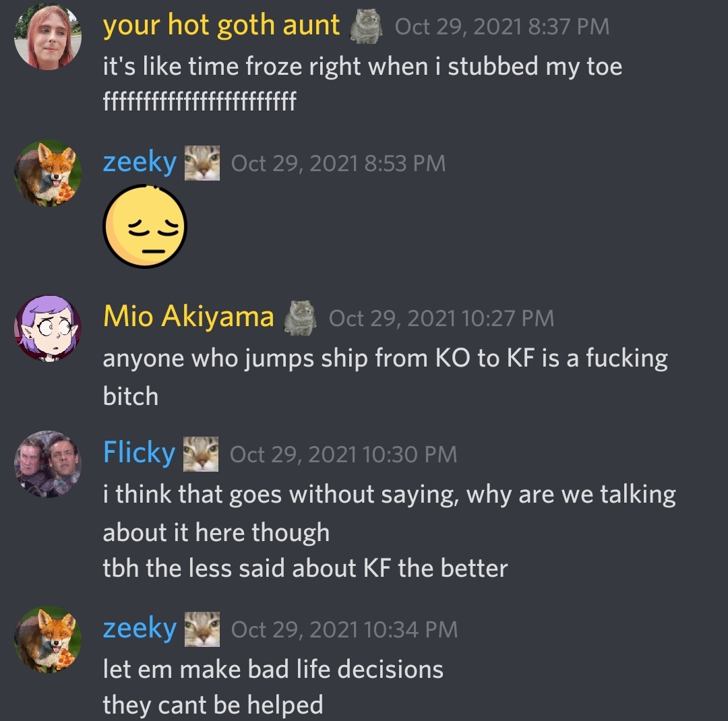
Task: Click zeeky's fox avatar on last message
Action: (48, 639)
